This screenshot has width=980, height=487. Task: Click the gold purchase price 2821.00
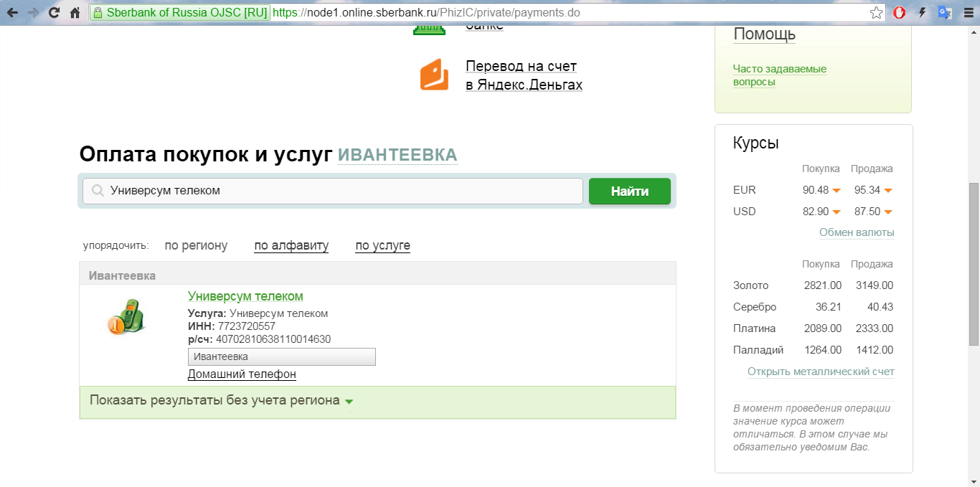[x=823, y=285]
